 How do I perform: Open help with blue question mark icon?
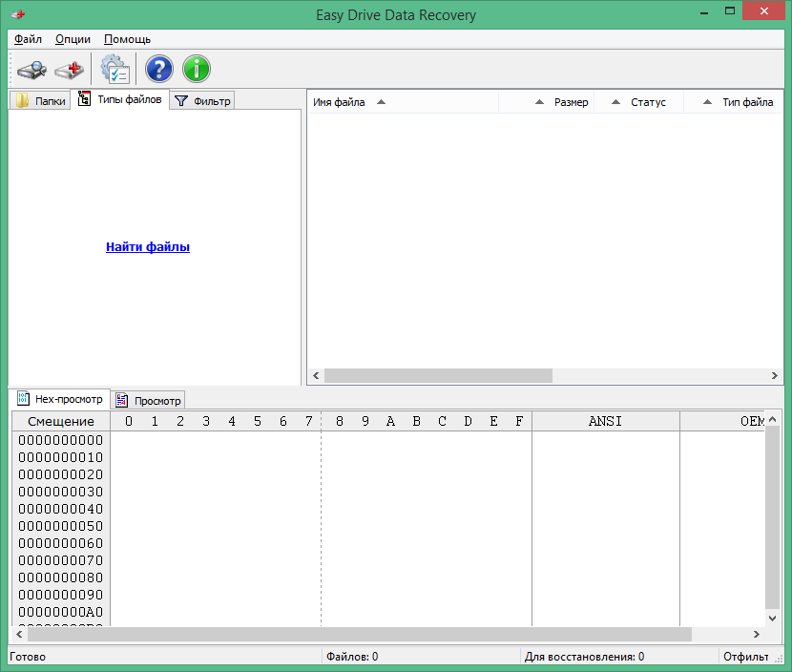pyautogui.click(x=159, y=70)
